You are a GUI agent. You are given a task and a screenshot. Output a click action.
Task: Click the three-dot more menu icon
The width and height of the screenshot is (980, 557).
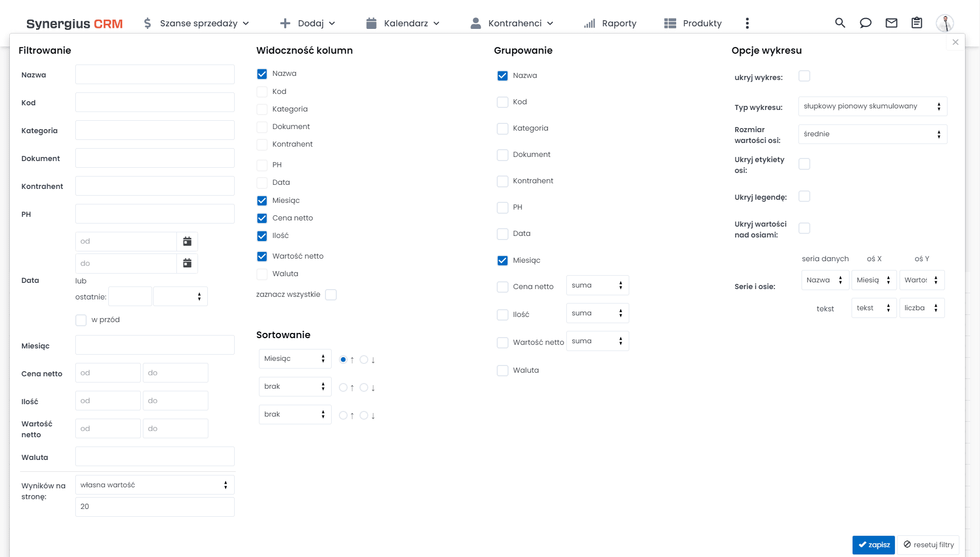point(747,23)
